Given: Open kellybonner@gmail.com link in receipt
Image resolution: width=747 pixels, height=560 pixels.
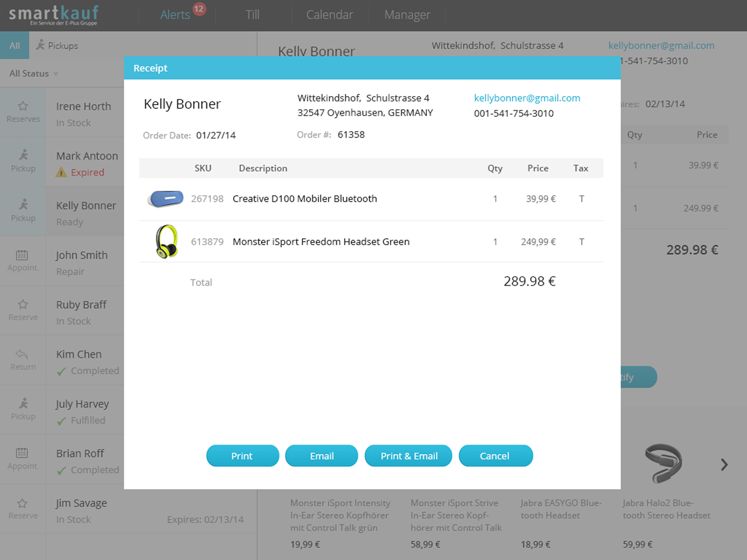Looking at the screenshot, I should [527, 98].
